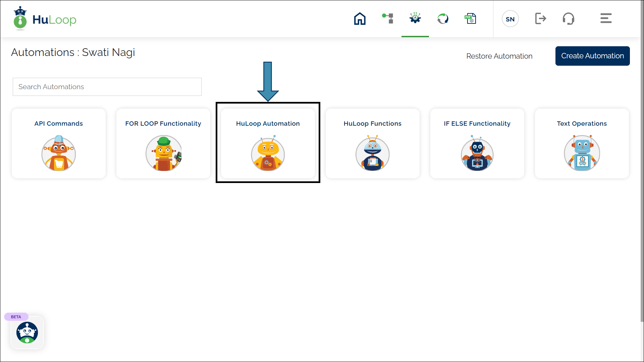Open the workflow diagram icon
This screenshot has width=644, height=362.
[x=388, y=18]
